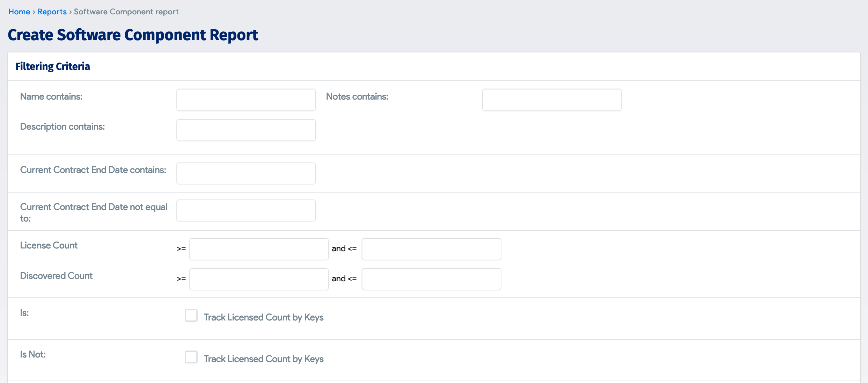Select the Discovered Count maximum input
Screen dimensions: 868x383
[432, 279]
